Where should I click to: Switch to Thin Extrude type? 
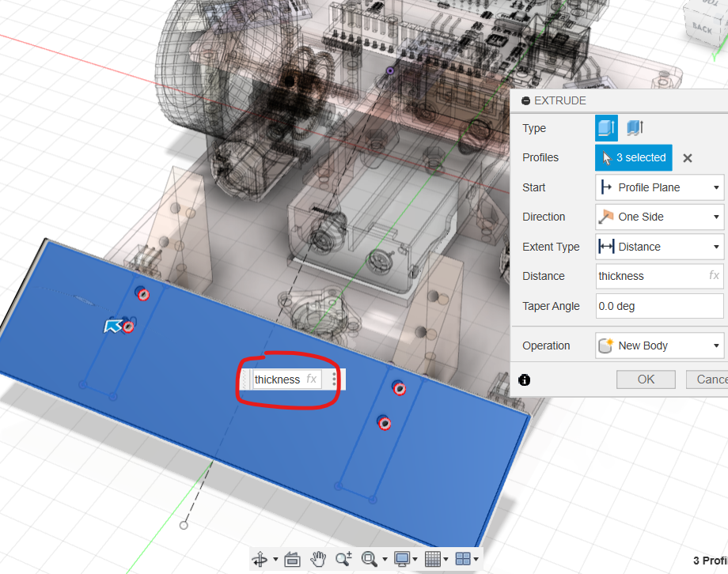tap(634, 128)
